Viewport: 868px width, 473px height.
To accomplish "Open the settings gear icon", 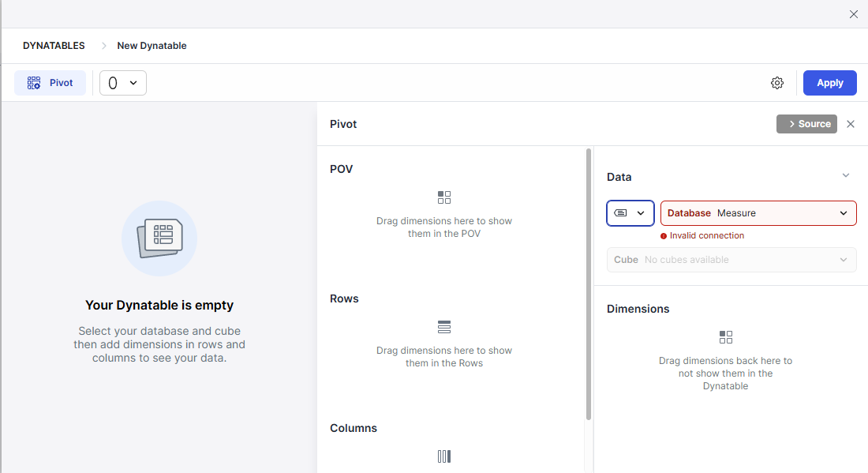I will 777,83.
